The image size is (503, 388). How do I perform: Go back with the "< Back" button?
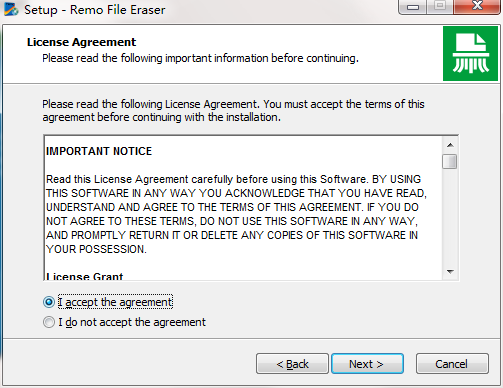point(292,364)
